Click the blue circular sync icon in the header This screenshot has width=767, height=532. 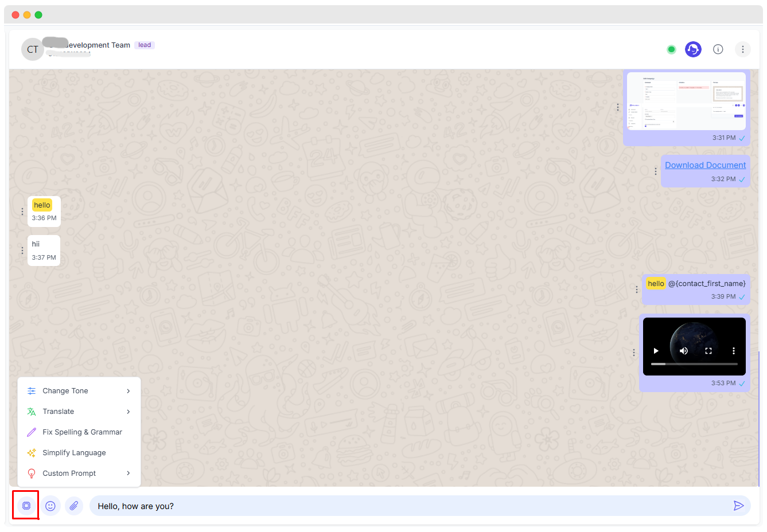(x=693, y=49)
